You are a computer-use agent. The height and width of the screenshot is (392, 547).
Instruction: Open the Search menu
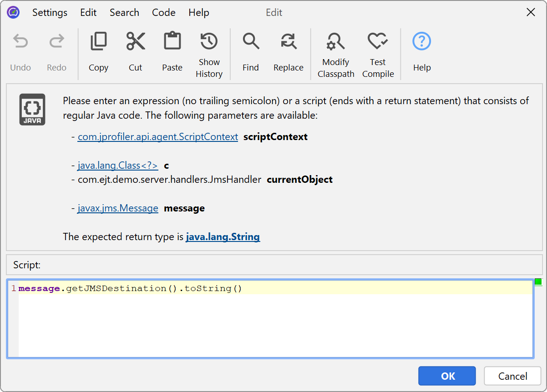pos(124,13)
